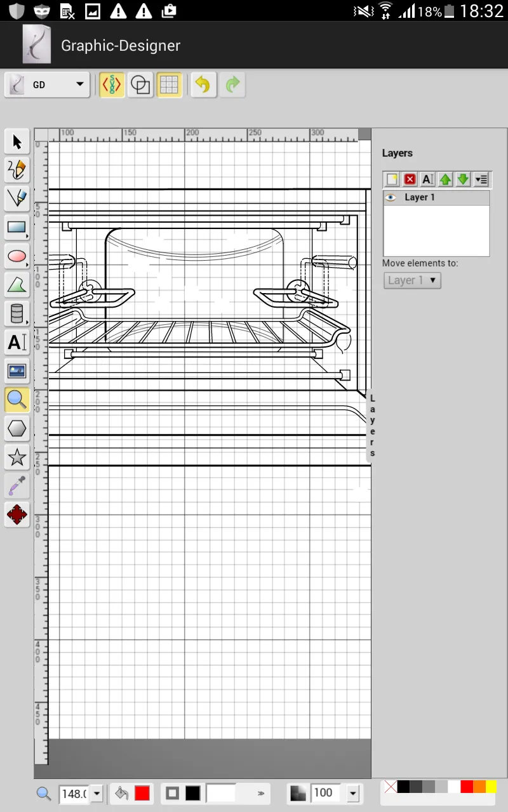Open the opacity dropdown arrow
Viewport: 508px width, 812px height.
(353, 794)
